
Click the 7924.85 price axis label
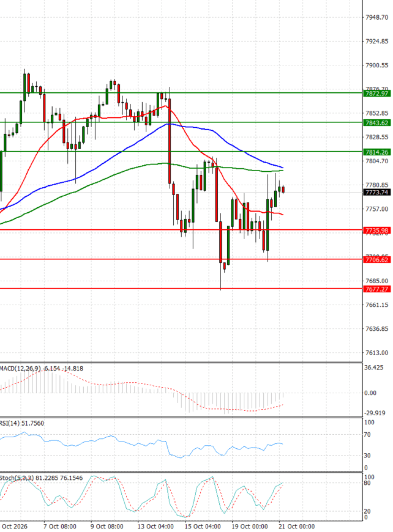376,41
